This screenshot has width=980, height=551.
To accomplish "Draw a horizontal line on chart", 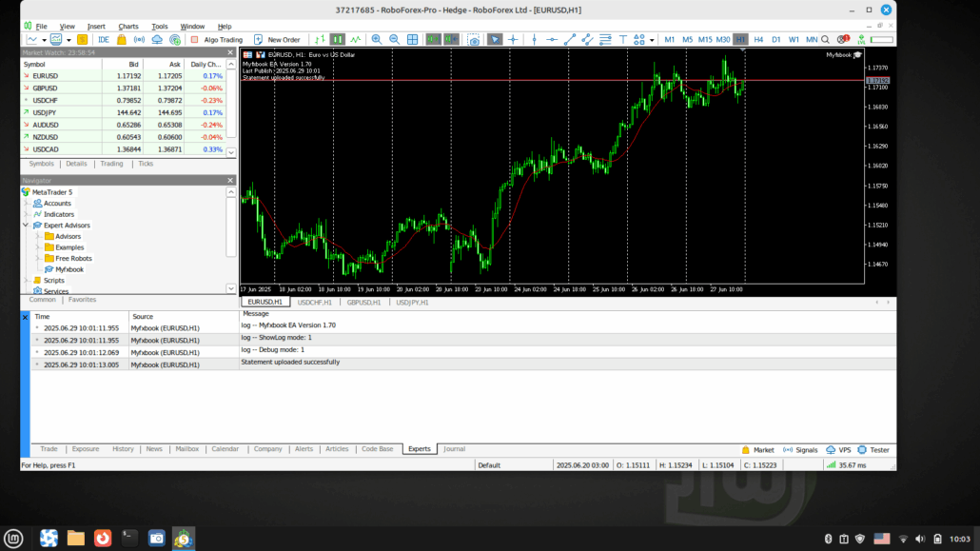I will tap(552, 39).
